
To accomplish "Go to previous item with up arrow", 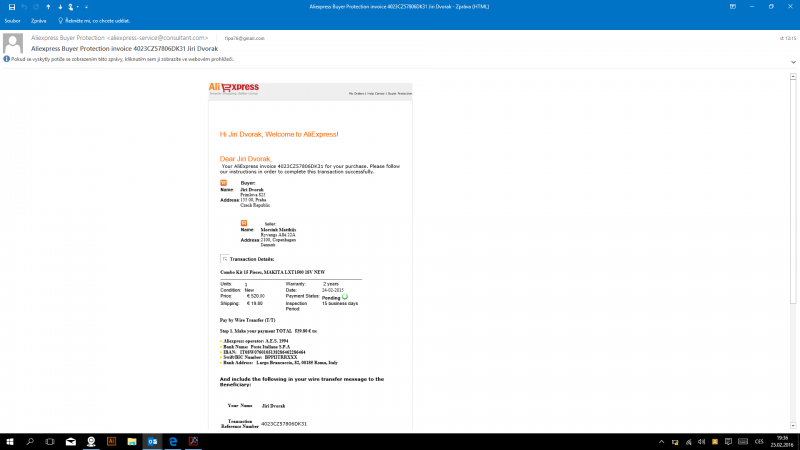I will click(47, 6).
